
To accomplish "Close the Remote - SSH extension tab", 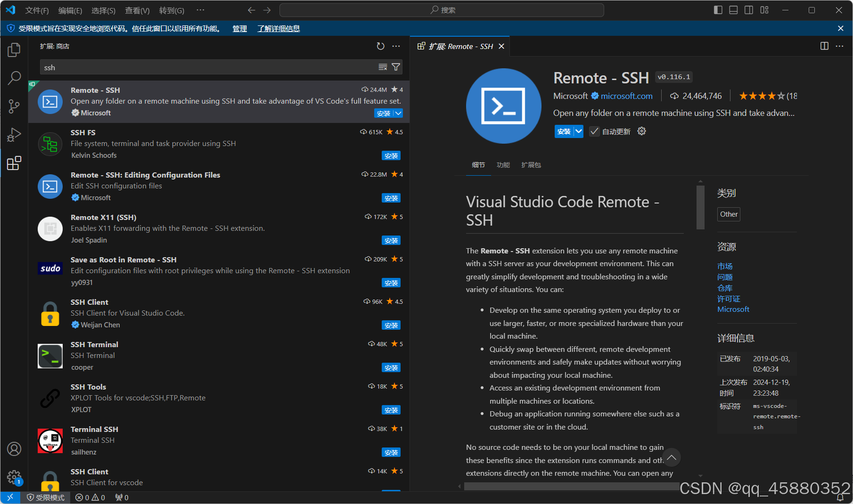I will [501, 46].
